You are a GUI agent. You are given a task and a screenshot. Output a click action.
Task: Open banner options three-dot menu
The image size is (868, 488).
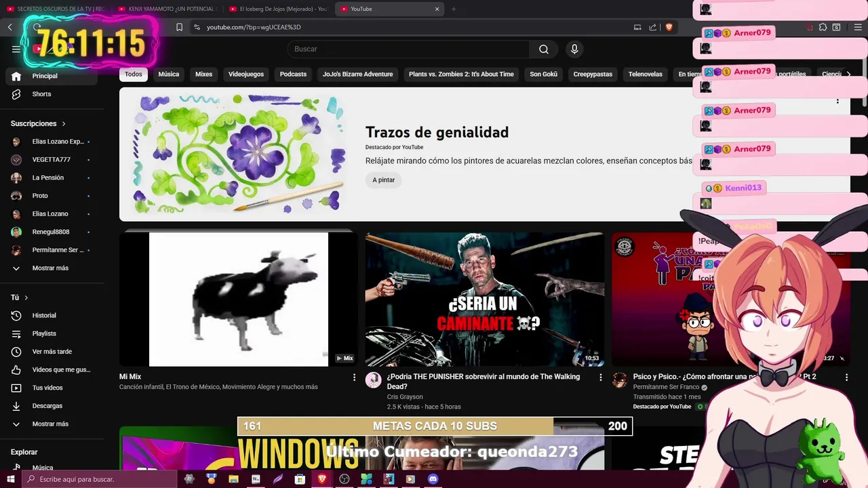point(837,100)
